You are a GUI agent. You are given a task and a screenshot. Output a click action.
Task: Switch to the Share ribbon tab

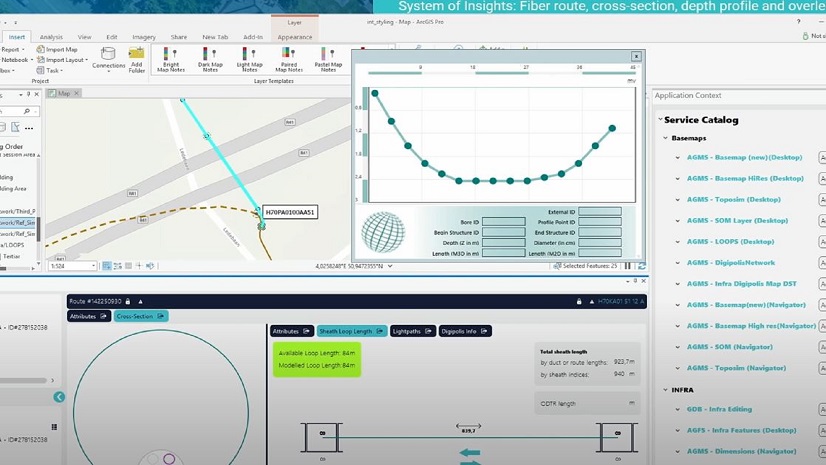179,37
